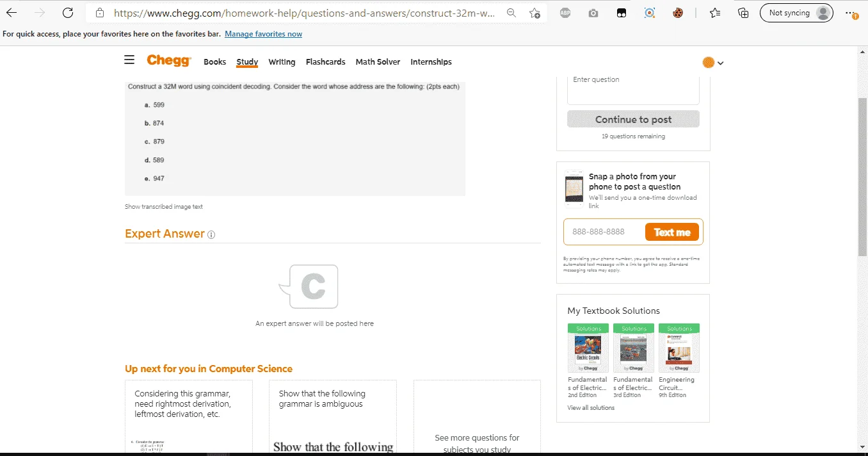This screenshot has width=868, height=456.
Task: Open the Writing menu item
Action: pos(282,62)
